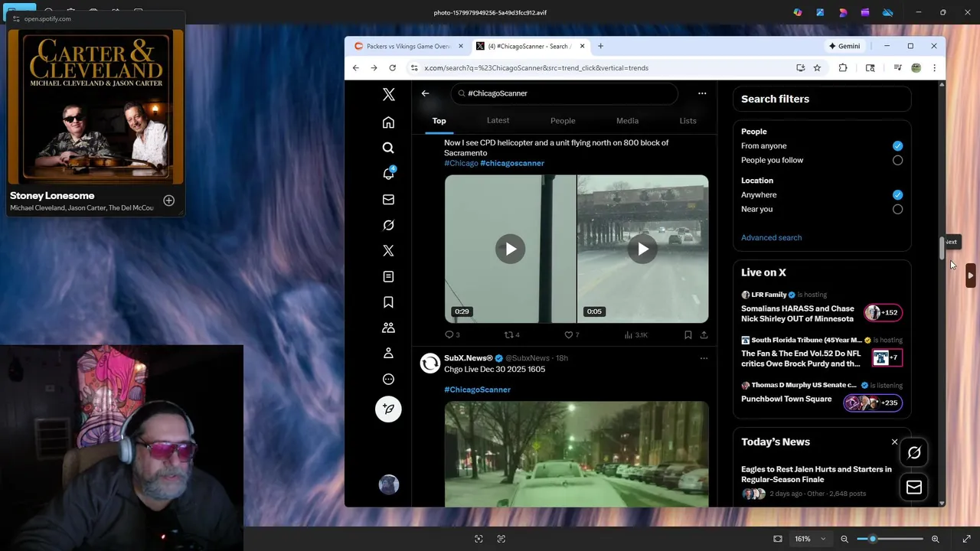
Task: Open Notifications bell with badge
Action: [x=388, y=174]
